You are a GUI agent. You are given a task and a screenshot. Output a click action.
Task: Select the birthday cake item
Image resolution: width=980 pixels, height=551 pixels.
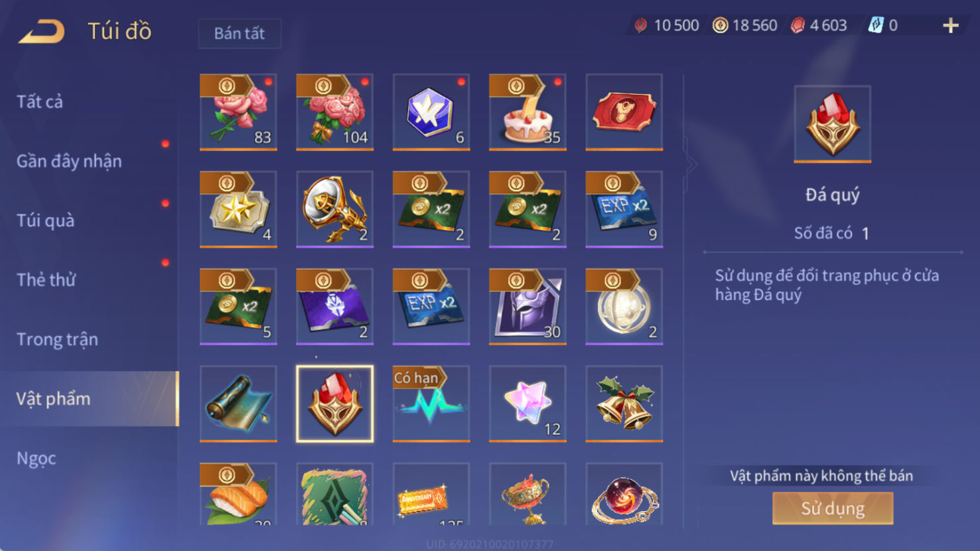[x=527, y=112]
